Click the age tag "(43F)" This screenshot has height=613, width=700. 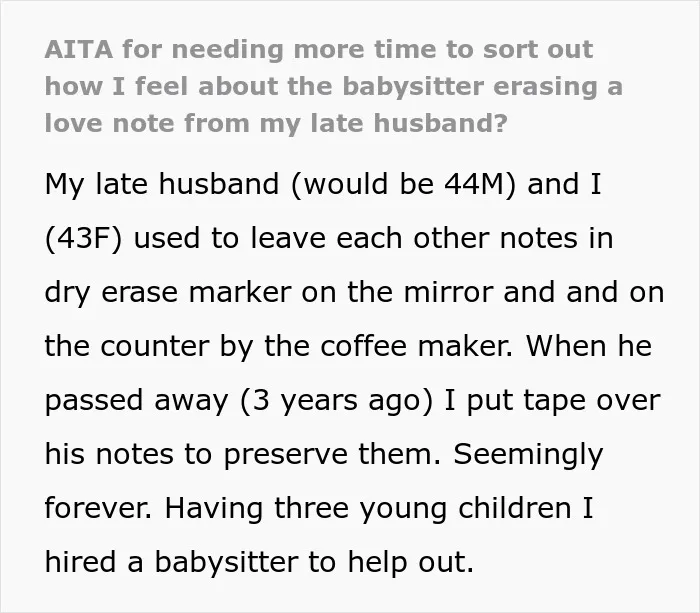click(x=83, y=238)
